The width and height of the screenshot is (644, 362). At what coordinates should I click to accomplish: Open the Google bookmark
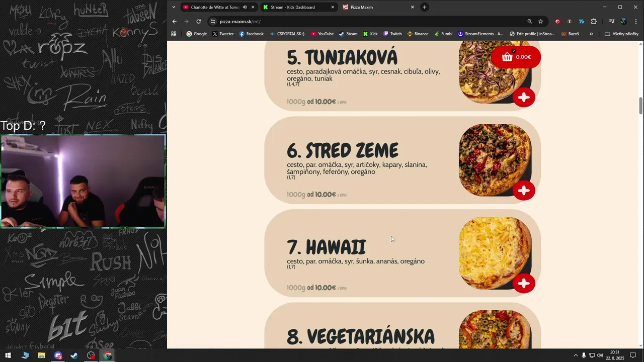(197, 34)
